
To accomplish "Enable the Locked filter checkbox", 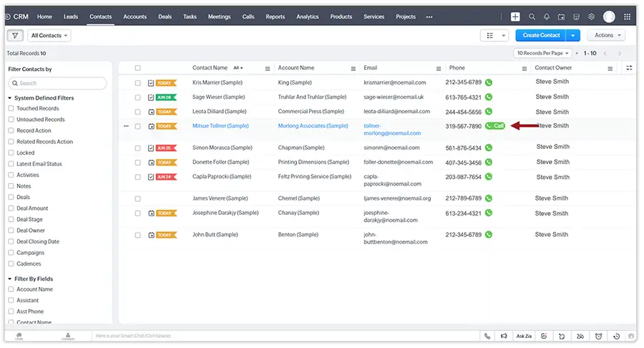I will coord(11,153).
